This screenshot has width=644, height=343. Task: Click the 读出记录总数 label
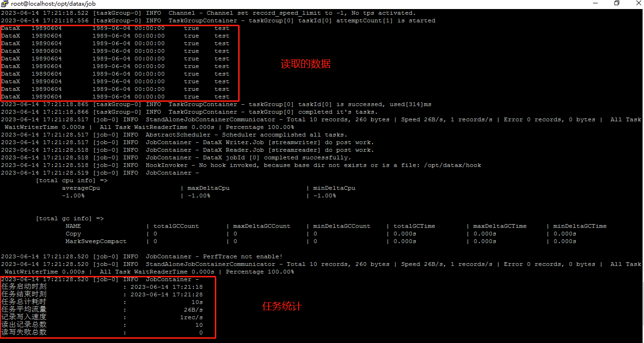coord(24,325)
